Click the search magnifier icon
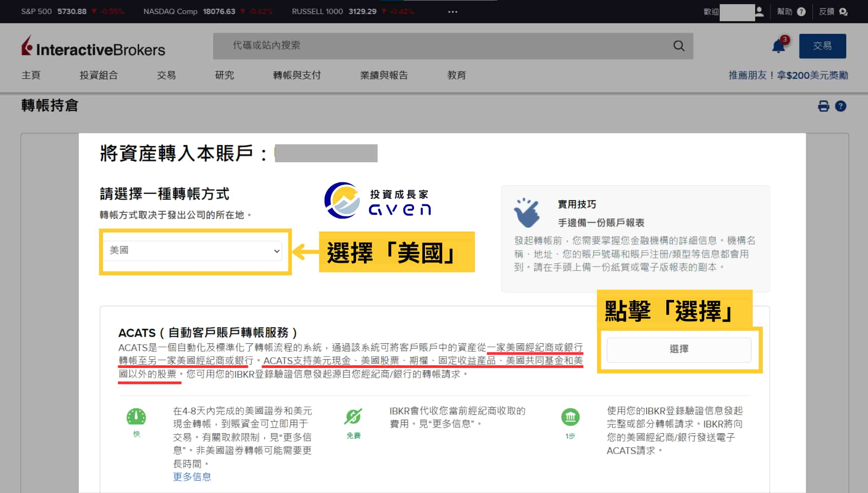 click(679, 46)
